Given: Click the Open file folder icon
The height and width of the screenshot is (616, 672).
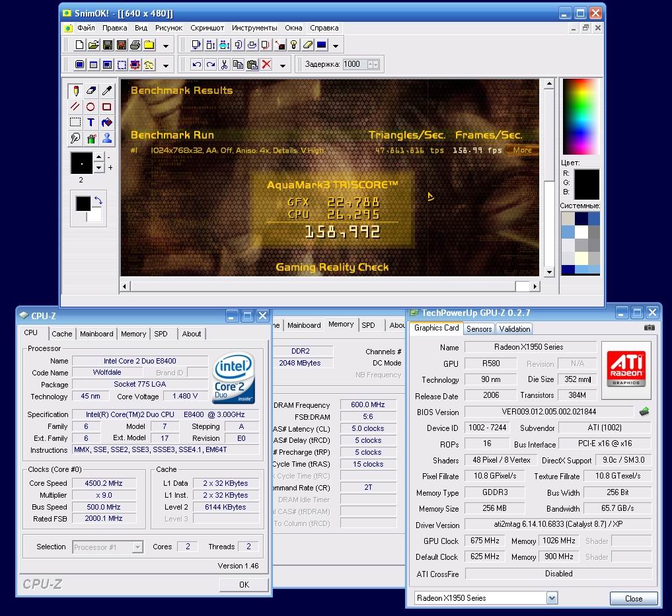Looking at the screenshot, I should [93, 44].
